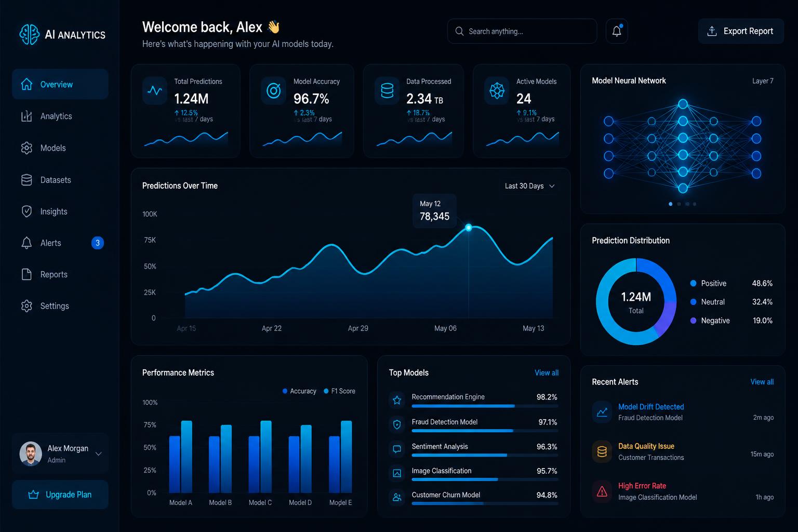Click the Upgrade Plan button
The height and width of the screenshot is (532, 798).
(x=60, y=495)
